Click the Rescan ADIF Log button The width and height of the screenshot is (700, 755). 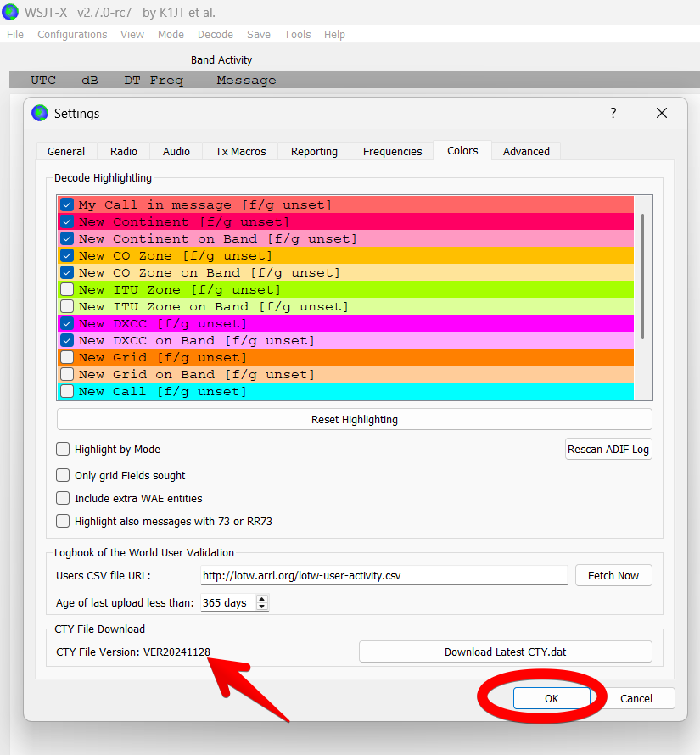coord(608,450)
